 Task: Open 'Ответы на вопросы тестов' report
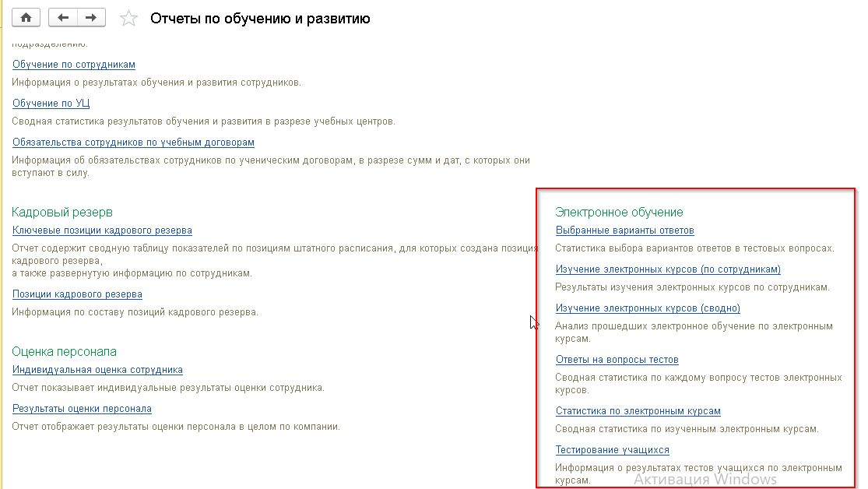pos(617,360)
